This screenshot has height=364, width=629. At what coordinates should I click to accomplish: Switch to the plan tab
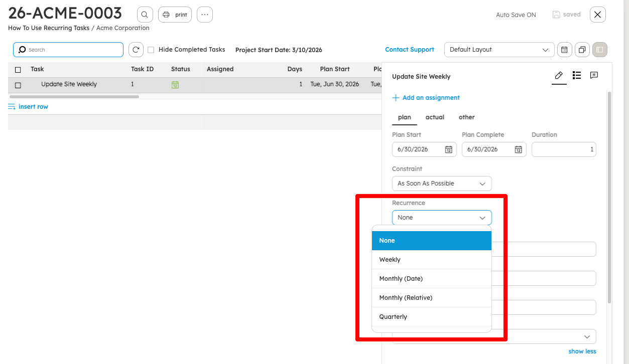click(405, 117)
